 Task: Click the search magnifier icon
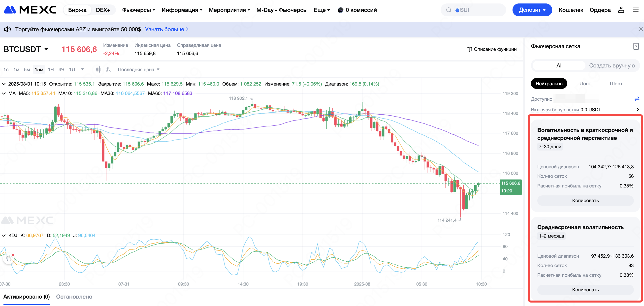click(x=449, y=10)
